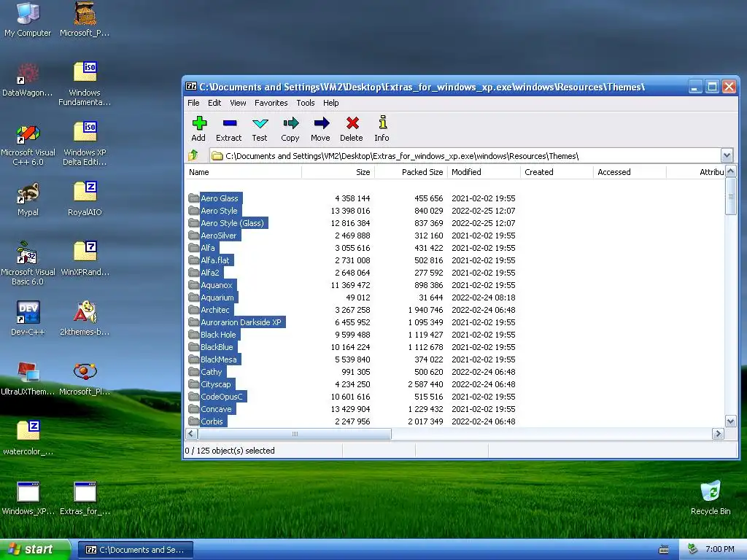
Task: Select the Corbis folder
Action: point(208,421)
